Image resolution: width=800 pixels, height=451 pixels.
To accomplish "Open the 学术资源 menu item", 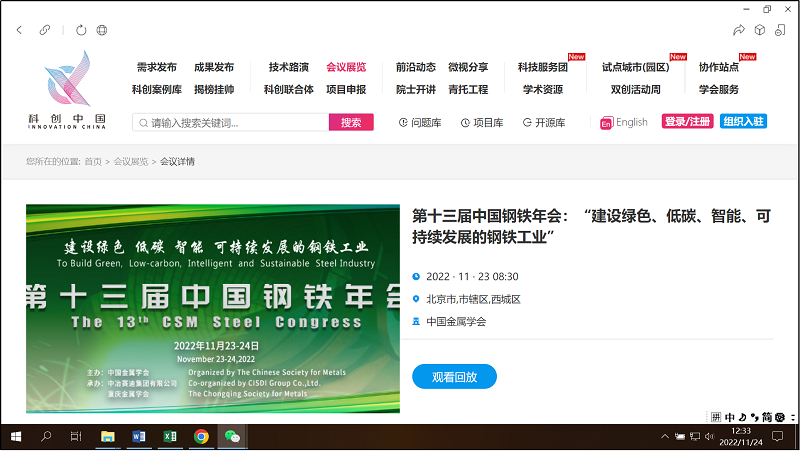I will 543,90.
